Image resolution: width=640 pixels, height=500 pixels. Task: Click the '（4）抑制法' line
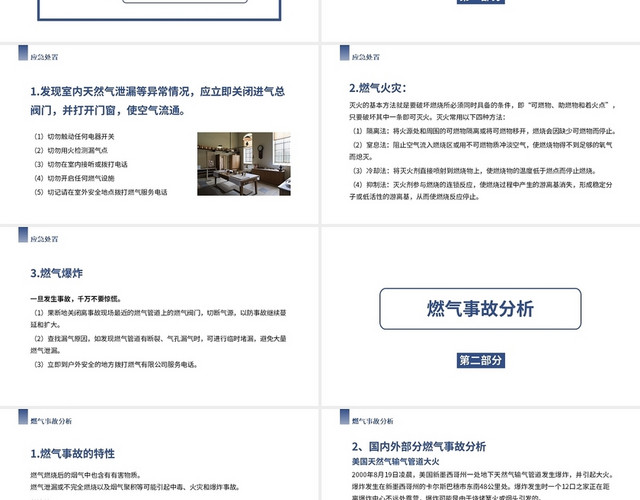481,191
